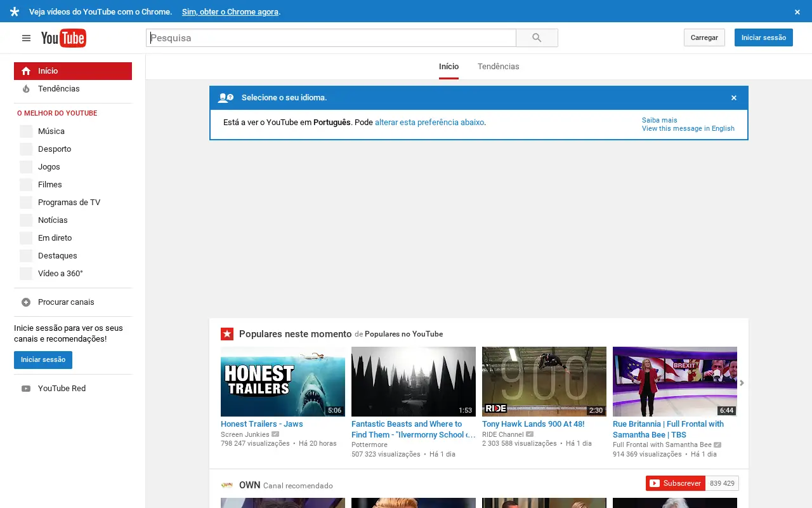
Task: Open the Rue Britannia video thumbnail
Action: click(675, 382)
